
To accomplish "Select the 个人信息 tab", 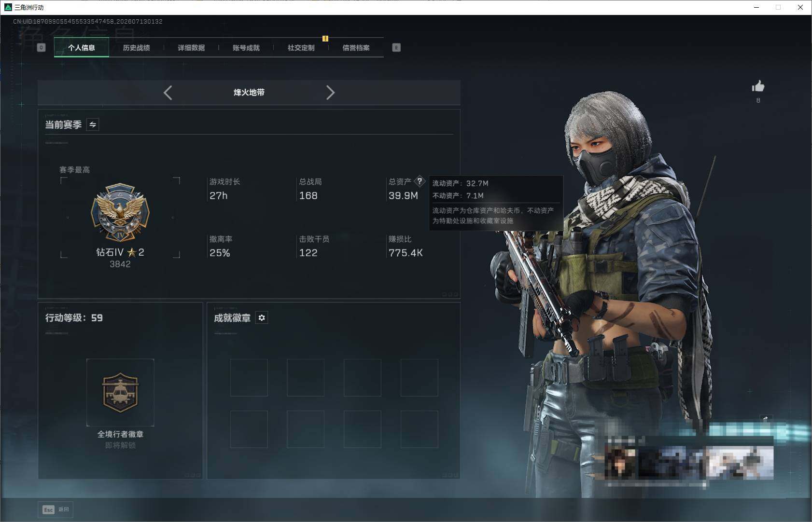I will click(x=81, y=48).
